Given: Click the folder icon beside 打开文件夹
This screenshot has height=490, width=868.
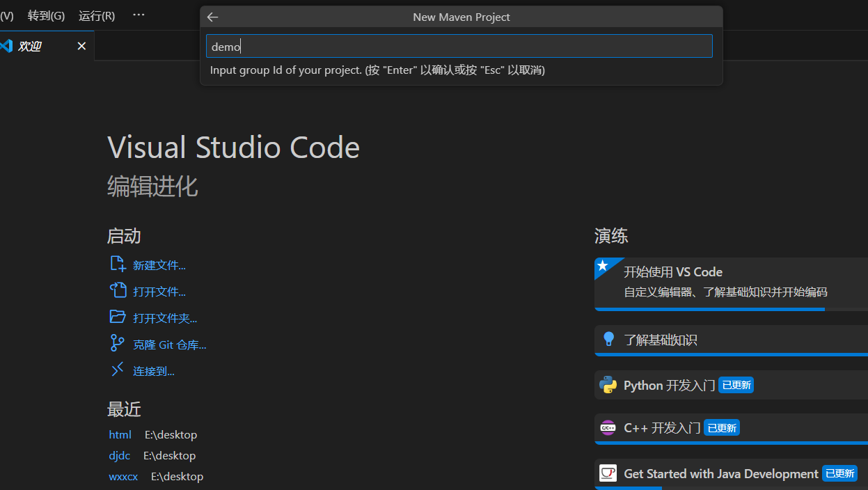Looking at the screenshot, I should (x=118, y=317).
